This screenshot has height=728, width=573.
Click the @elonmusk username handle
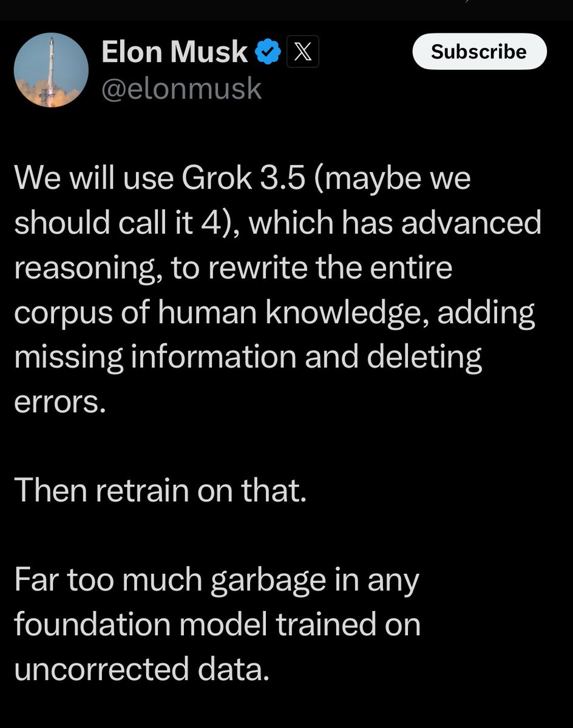click(x=182, y=89)
